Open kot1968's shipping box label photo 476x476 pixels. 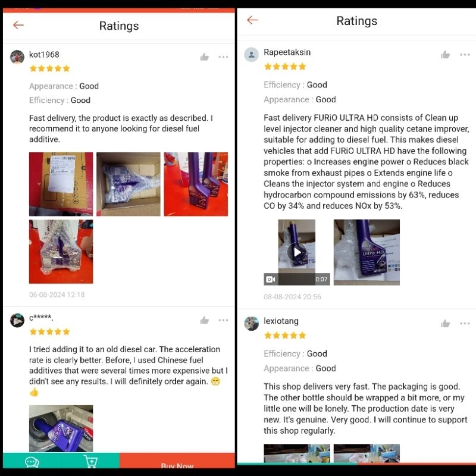61,184
